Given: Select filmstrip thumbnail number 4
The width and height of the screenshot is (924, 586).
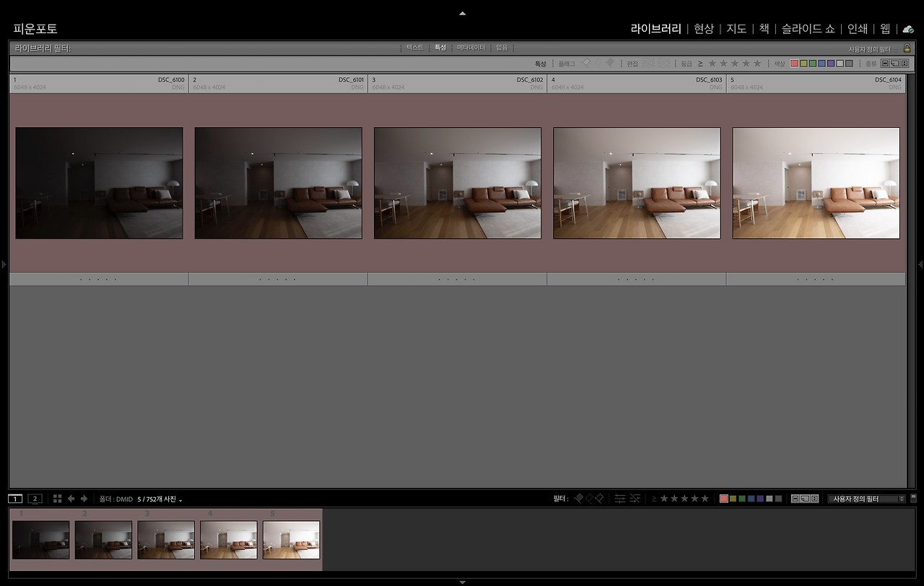Looking at the screenshot, I should point(229,540).
